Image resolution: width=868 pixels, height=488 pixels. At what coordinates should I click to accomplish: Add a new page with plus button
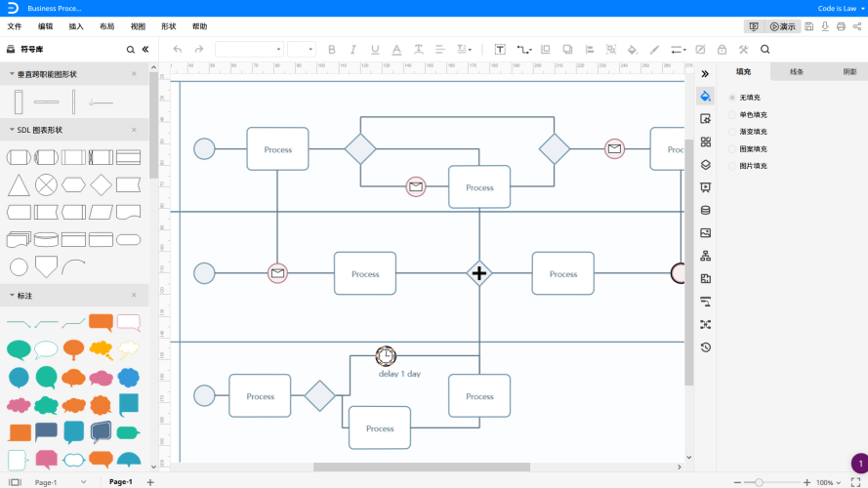pyautogui.click(x=150, y=482)
